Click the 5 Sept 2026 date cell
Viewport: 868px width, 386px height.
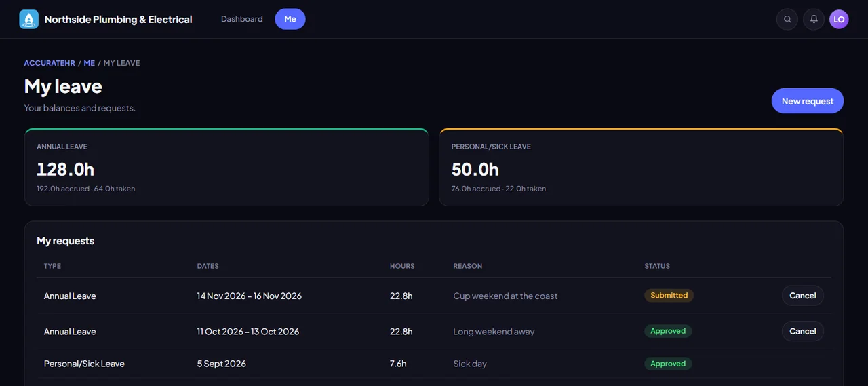pos(222,364)
